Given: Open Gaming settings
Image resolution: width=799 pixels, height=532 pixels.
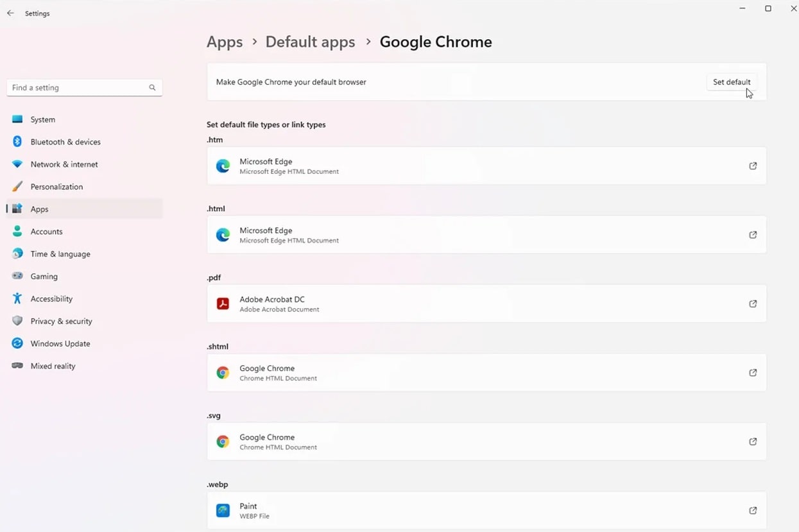Looking at the screenshot, I should click(x=84, y=277).
